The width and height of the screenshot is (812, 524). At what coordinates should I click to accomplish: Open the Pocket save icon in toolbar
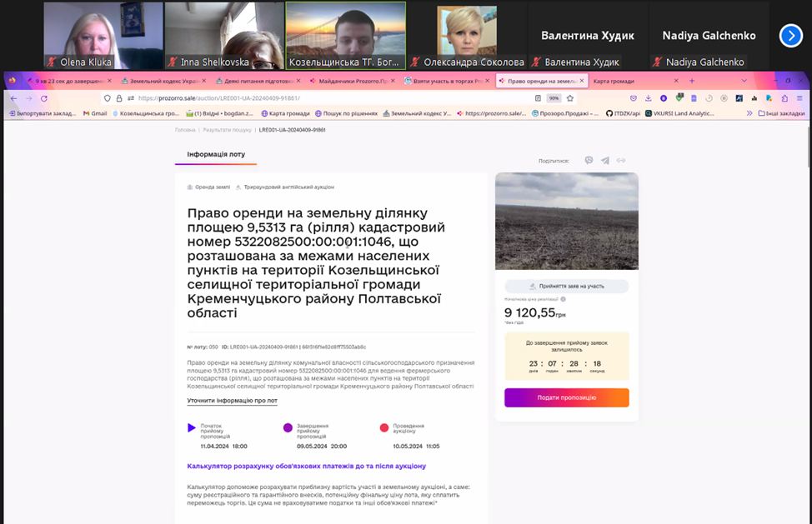coord(634,98)
